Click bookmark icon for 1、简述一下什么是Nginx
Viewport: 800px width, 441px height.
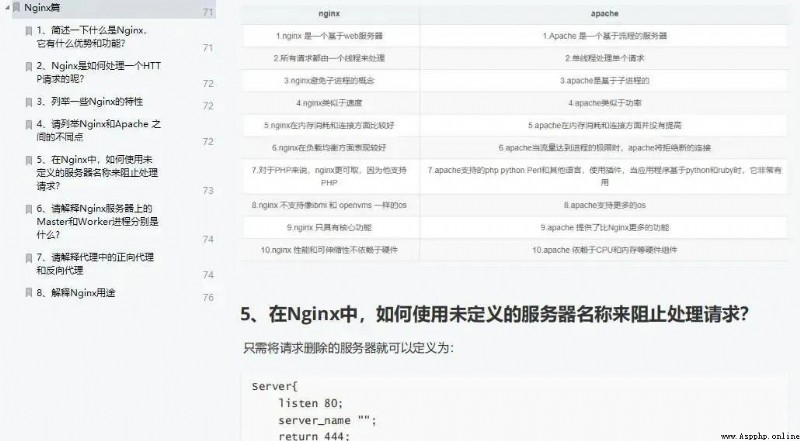point(29,31)
